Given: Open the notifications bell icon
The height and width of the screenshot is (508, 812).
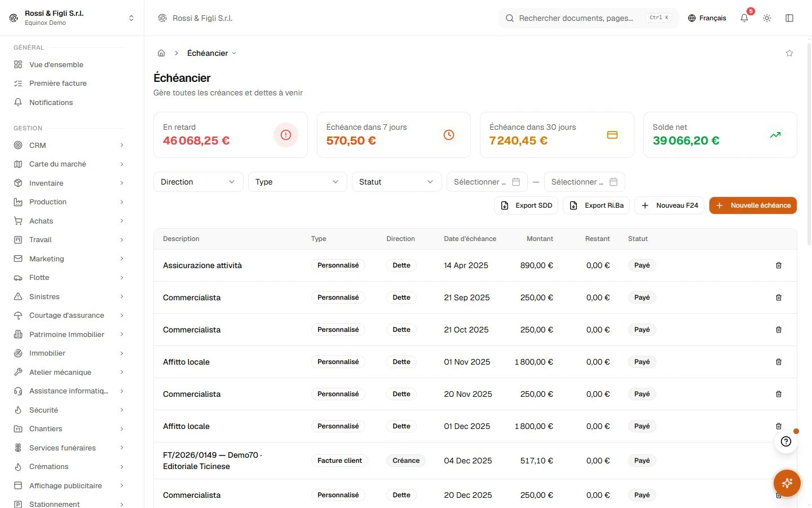Looking at the screenshot, I should [744, 18].
